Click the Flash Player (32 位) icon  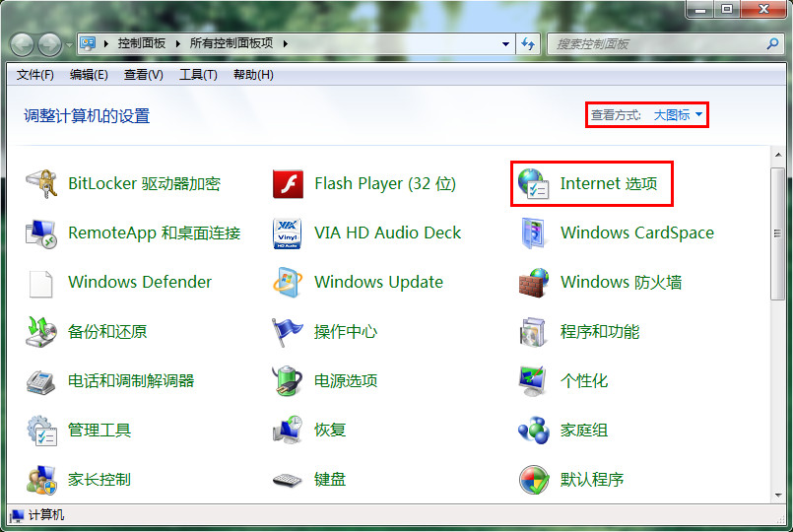288,183
